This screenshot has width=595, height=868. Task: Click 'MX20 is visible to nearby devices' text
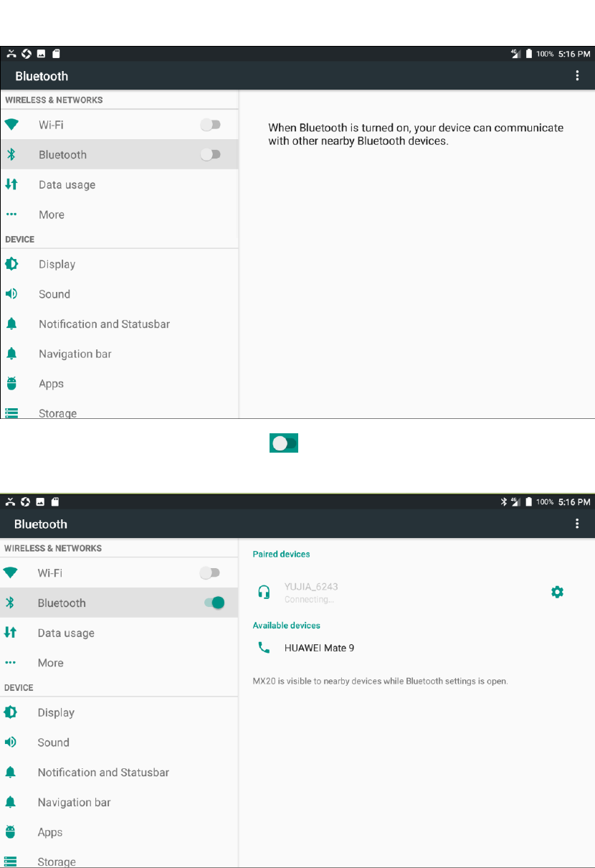(381, 681)
